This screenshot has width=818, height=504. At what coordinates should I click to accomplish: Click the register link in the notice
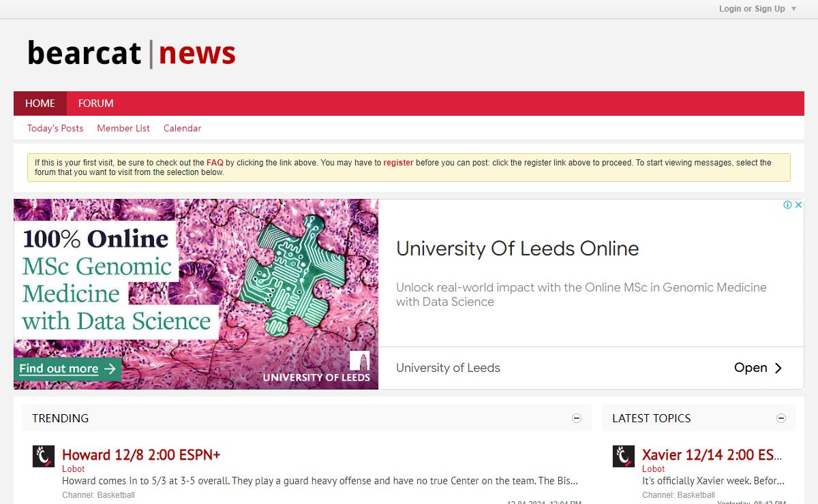[x=398, y=163]
